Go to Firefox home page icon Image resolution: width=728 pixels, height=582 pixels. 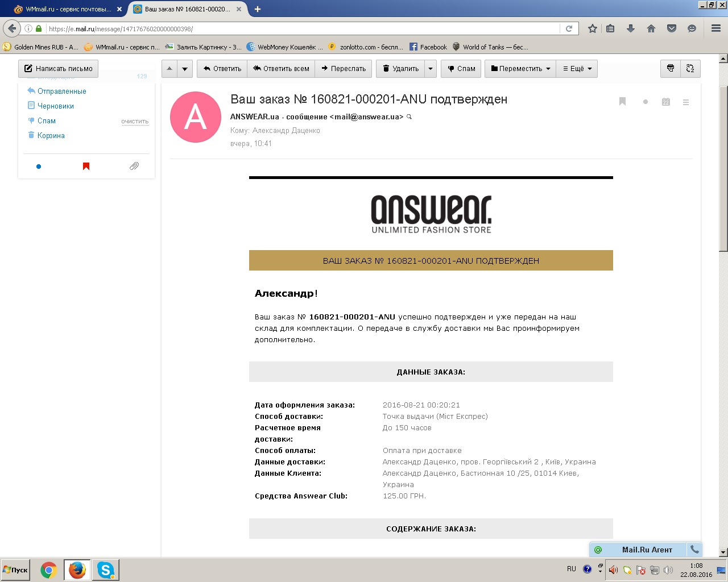pos(651,28)
